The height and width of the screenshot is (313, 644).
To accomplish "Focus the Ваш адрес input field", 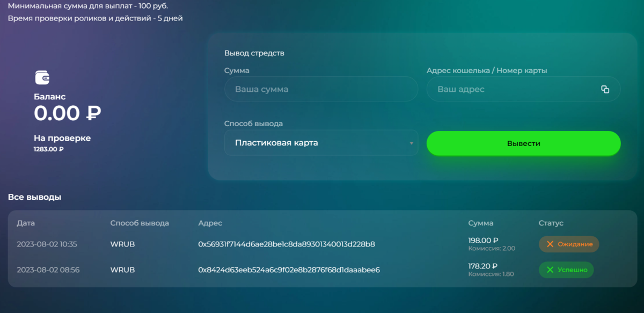I will [x=523, y=89].
